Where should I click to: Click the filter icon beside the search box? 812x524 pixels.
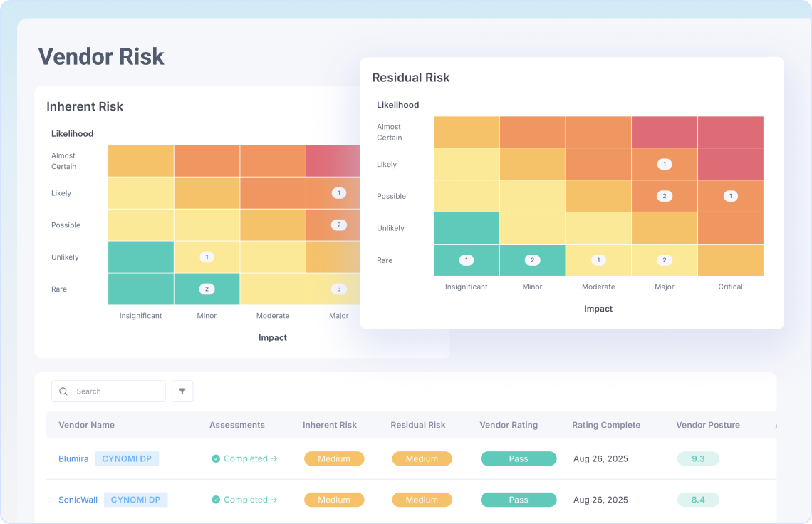point(182,391)
